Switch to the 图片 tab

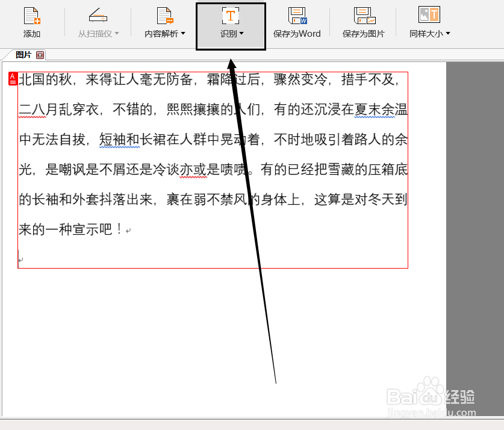tap(24, 55)
